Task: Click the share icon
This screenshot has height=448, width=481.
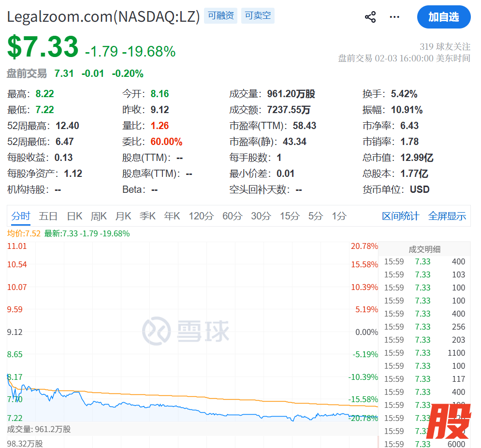Action: (x=370, y=17)
